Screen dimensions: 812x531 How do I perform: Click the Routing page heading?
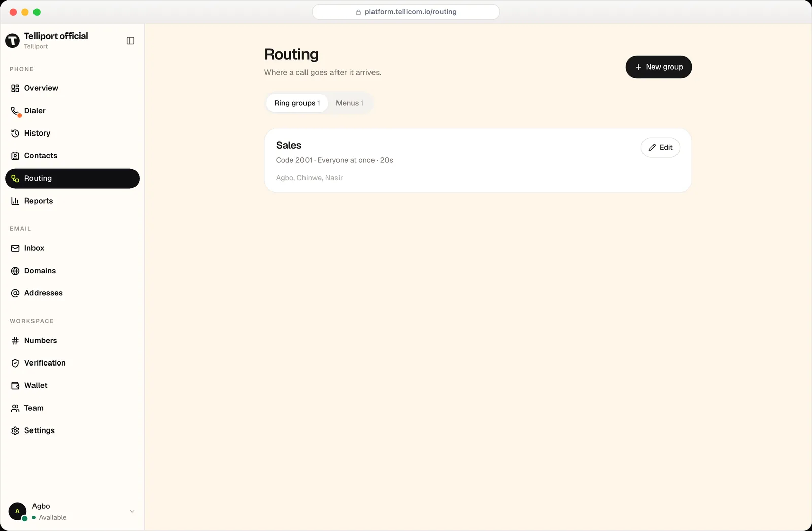click(x=291, y=54)
